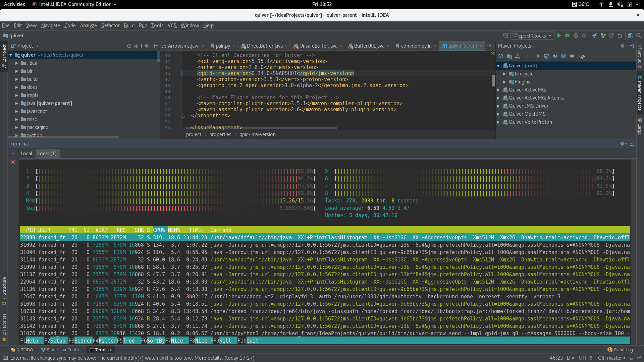Run EpochClocks with coverage
Viewport: 644px width, 362px height.
(x=576, y=36)
